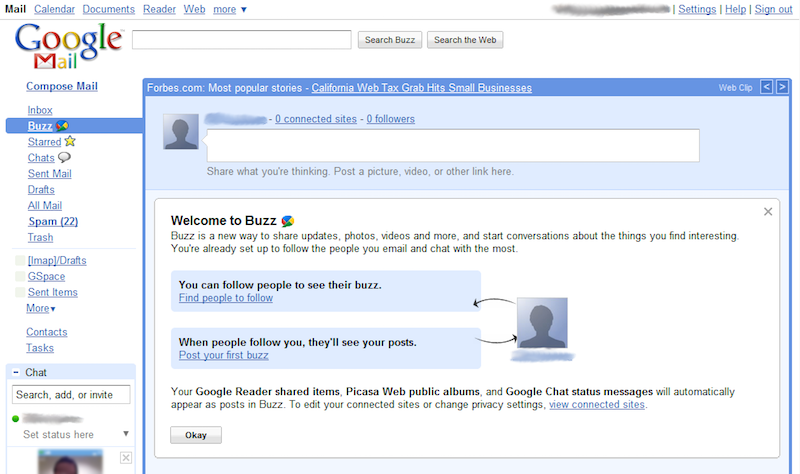Open Tasks
The height and width of the screenshot is (474, 800).
pyautogui.click(x=40, y=348)
